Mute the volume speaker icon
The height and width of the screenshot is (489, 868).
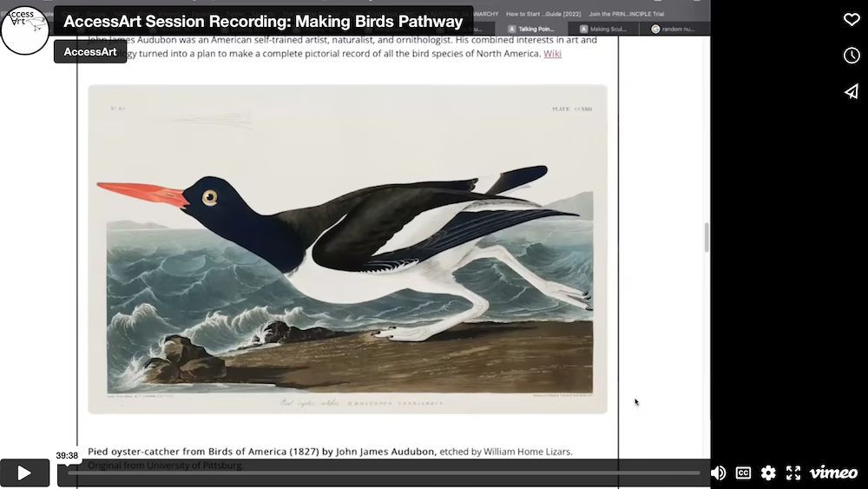[718, 473]
